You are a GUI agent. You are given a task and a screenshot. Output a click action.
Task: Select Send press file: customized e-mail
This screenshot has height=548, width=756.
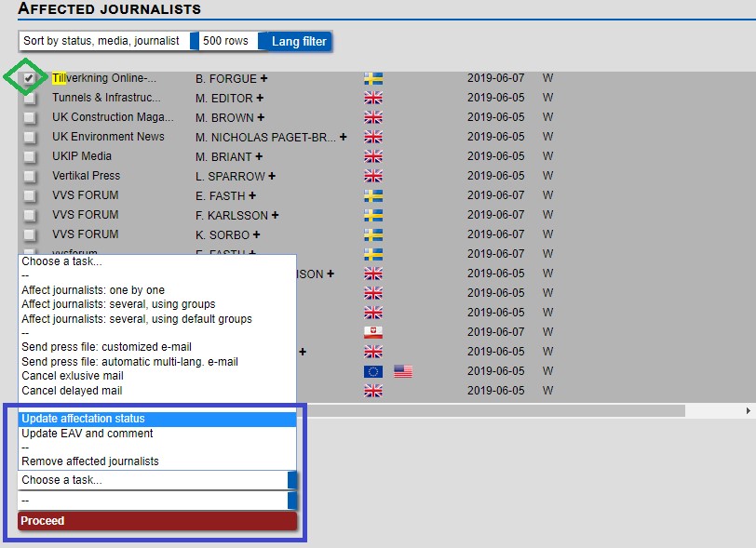(x=106, y=347)
